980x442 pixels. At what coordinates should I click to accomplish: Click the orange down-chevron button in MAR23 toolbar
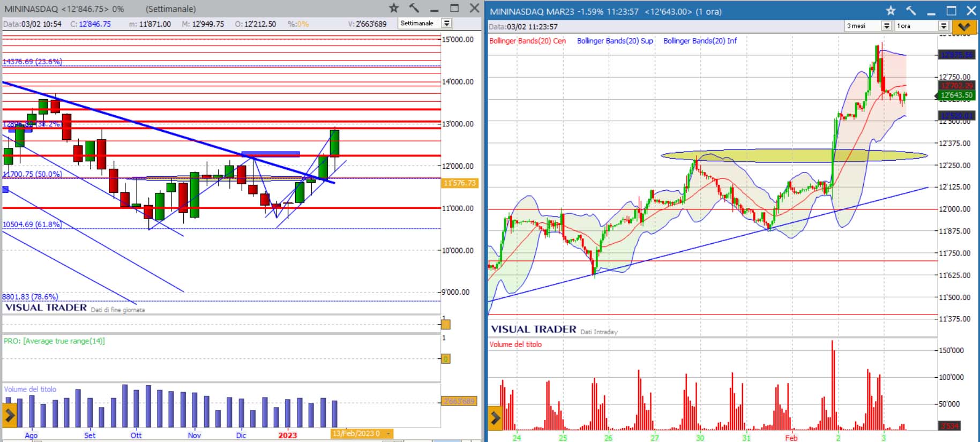point(964,26)
